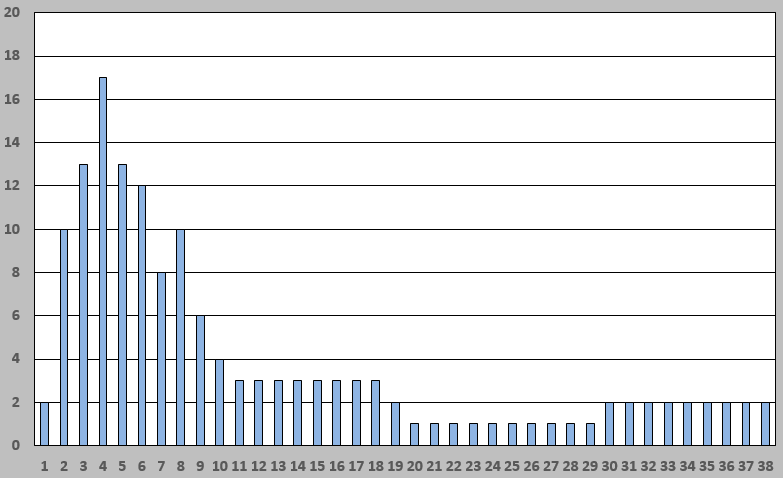This screenshot has width=783, height=478.
Task: Click the bar for category 6
Action: coord(142,315)
